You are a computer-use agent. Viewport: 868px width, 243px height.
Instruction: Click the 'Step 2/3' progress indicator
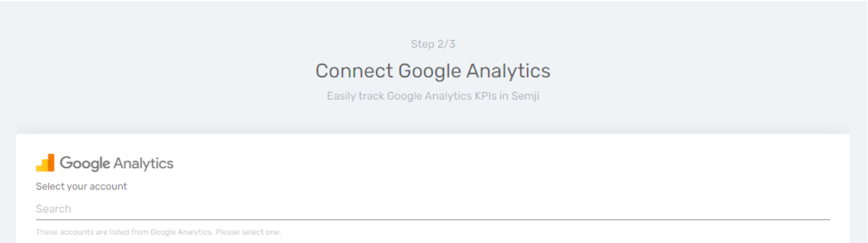(433, 44)
